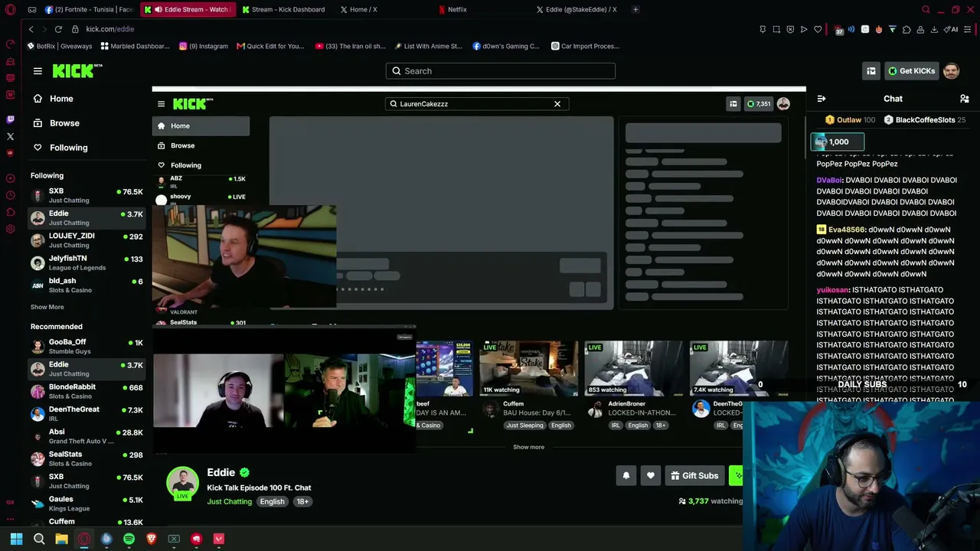
Task: Focus the Kick search field
Action: click(x=501, y=71)
